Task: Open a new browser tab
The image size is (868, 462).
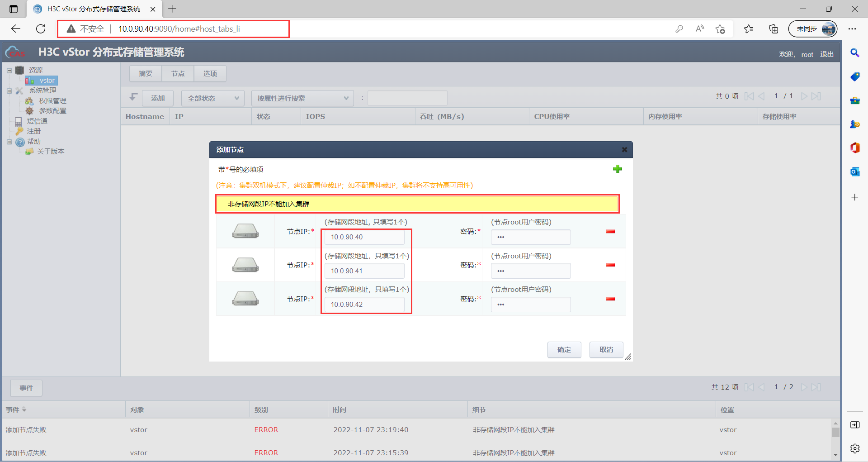Action: pyautogui.click(x=172, y=9)
